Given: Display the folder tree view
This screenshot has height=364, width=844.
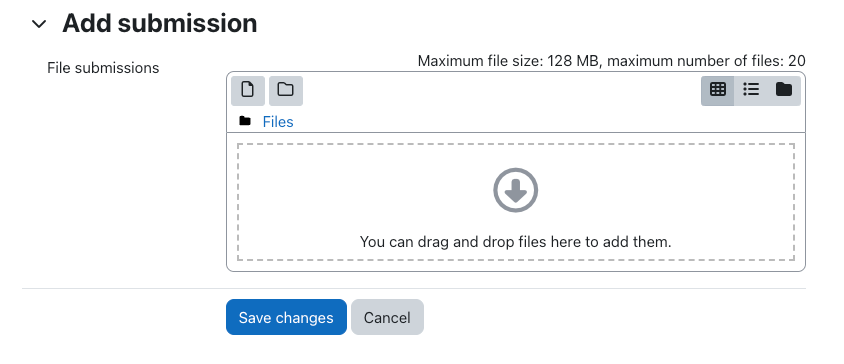Looking at the screenshot, I should coord(784,90).
